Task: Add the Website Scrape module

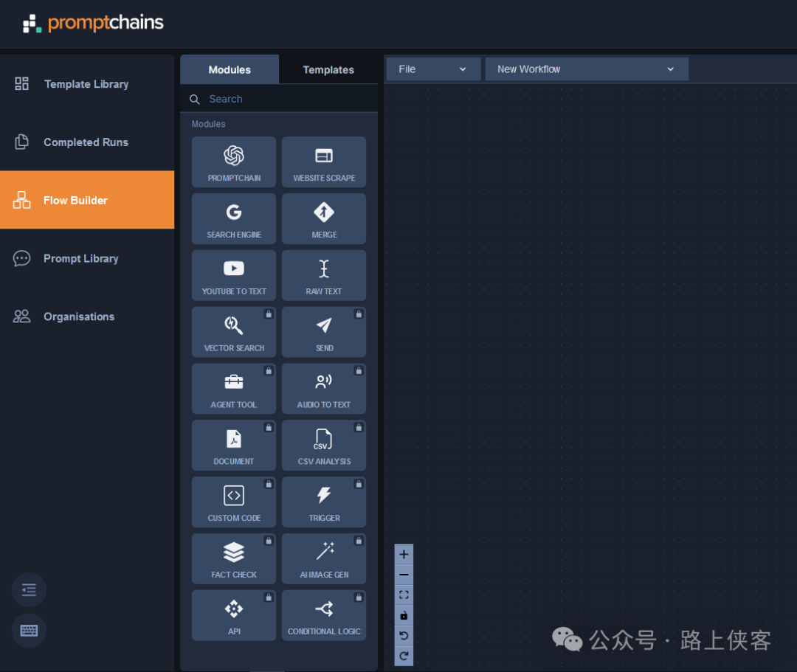Action: [x=324, y=162]
